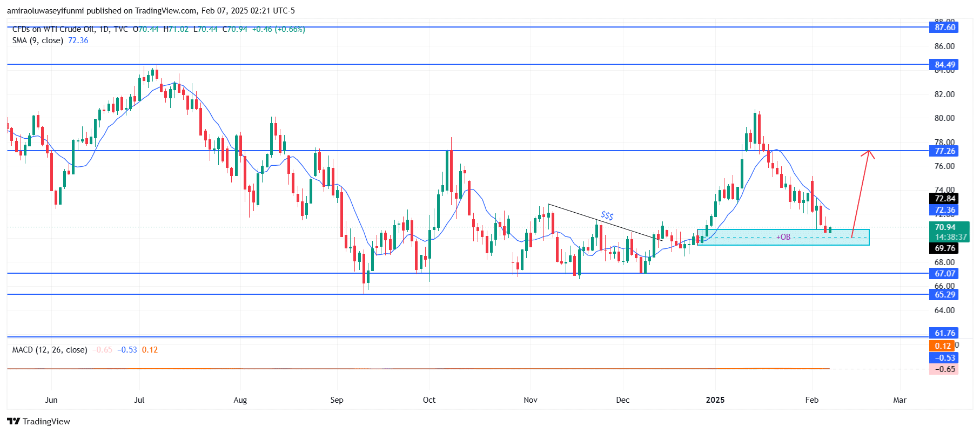Click the Nov label on time axis
Screen dimensions: 980x433
tap(531, 400)
